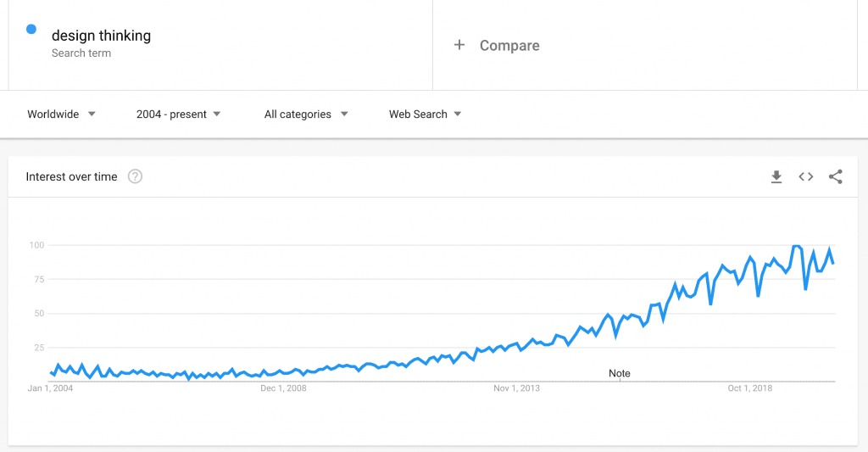Download the Interest over time data
This screenshot has width=868, height=452.
point(776,176)
